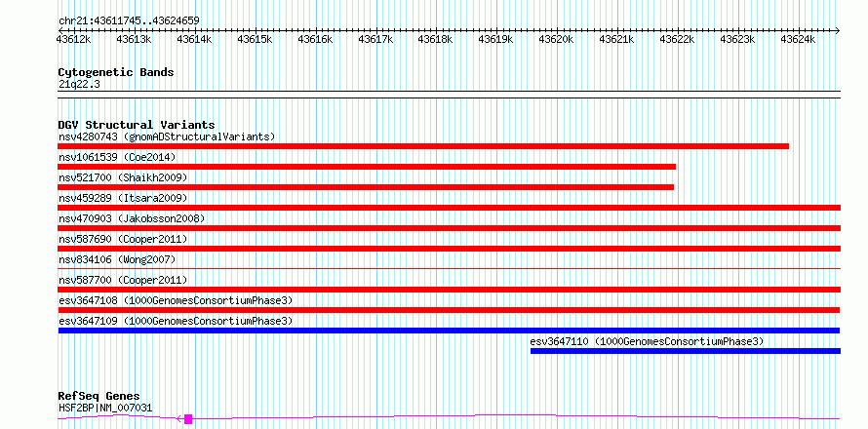Open the nsv459289 (Itsara2009) label

(123, 198)
